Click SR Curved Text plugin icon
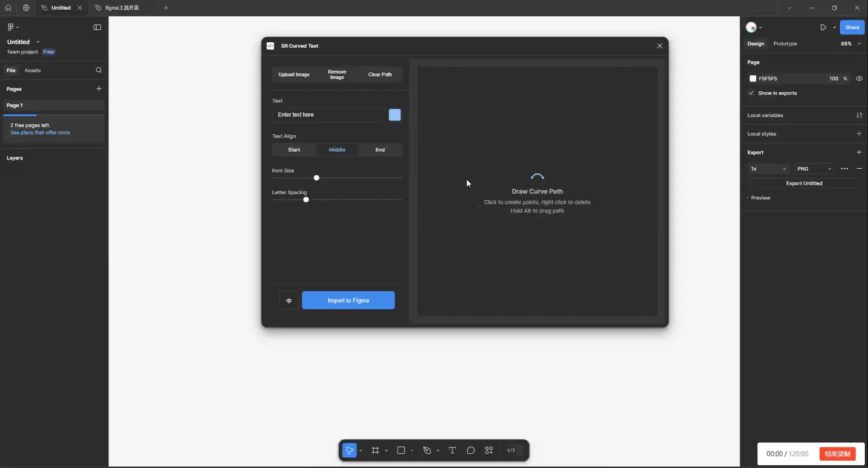The width and height of the screenshot is (868, 468). 270,46
